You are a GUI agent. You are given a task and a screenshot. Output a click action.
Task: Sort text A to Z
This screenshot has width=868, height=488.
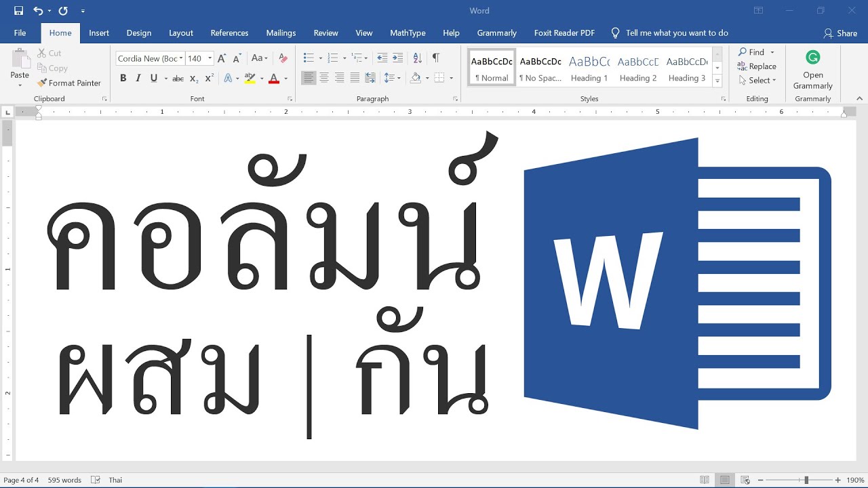click(x=417, y=58)
